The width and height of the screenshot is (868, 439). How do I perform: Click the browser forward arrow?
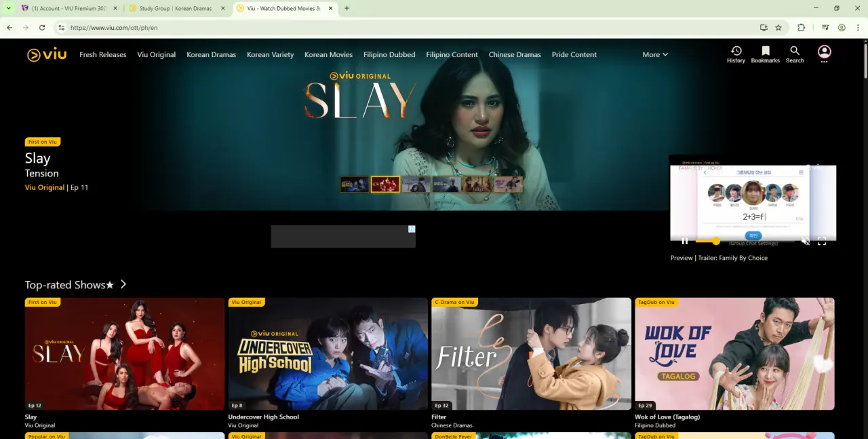coord(26,28)
